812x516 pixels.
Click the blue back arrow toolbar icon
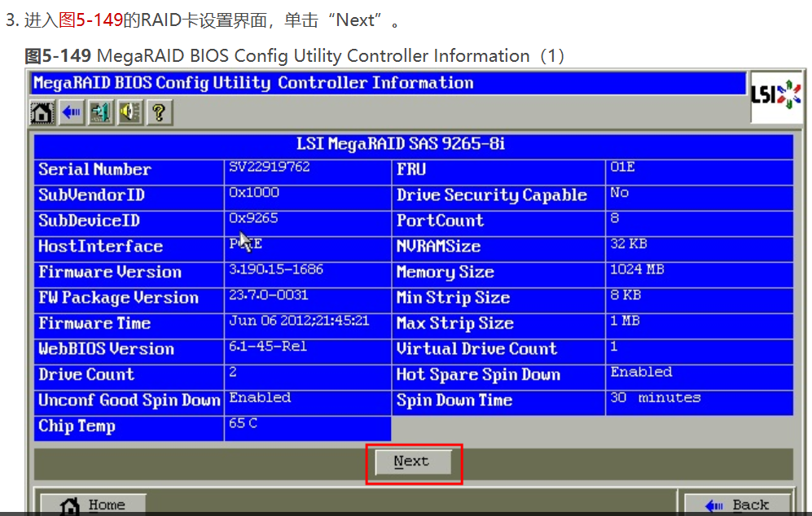click(x=72, y=112)
